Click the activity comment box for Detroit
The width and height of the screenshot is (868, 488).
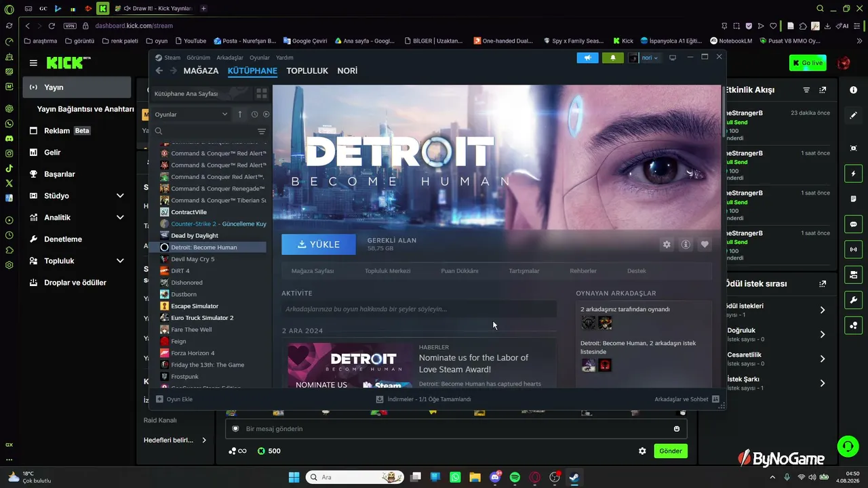click(419, 309)
